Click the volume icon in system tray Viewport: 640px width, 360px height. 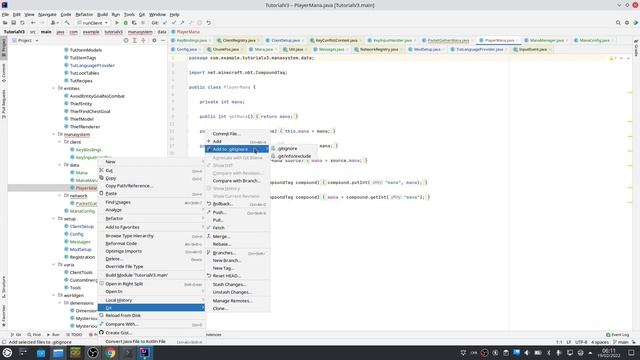pos(527,353)
